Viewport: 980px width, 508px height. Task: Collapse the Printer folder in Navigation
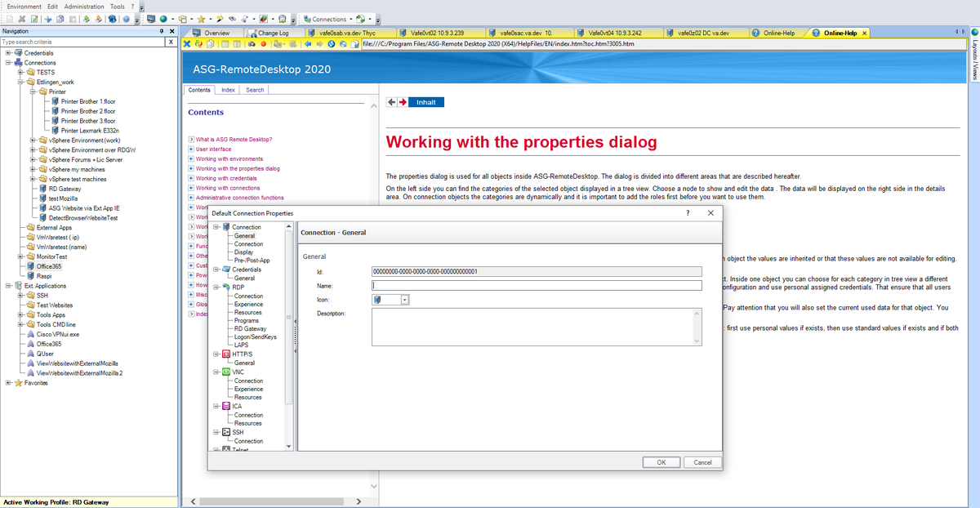coord(32,91)
